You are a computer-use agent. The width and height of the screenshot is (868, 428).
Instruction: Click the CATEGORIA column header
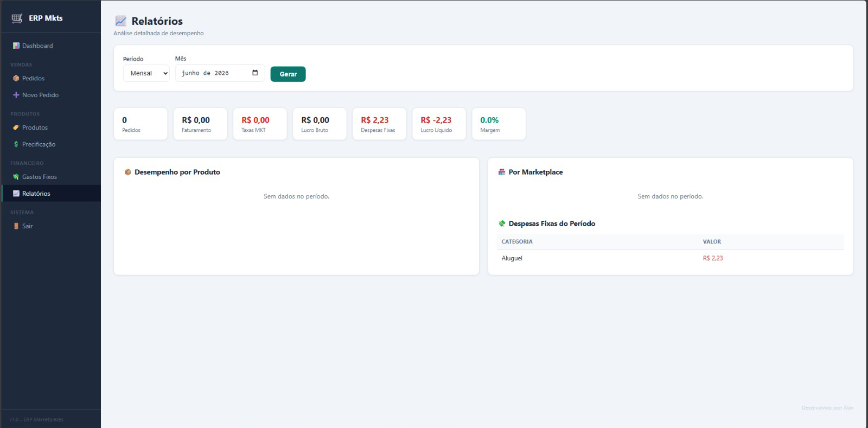click(517, 241)
